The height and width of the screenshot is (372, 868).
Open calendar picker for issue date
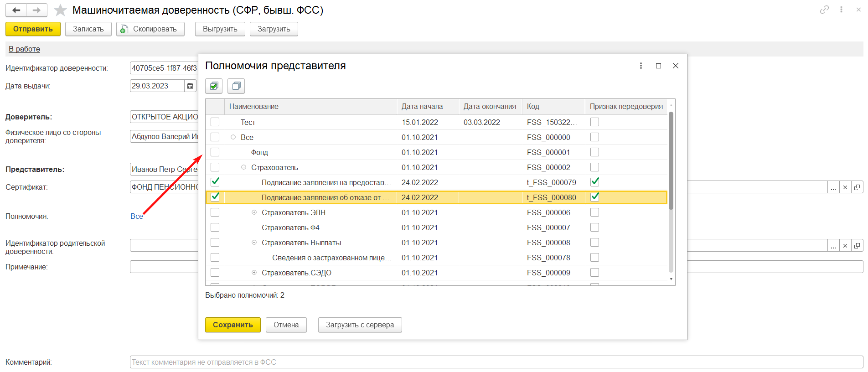[190, 86]
